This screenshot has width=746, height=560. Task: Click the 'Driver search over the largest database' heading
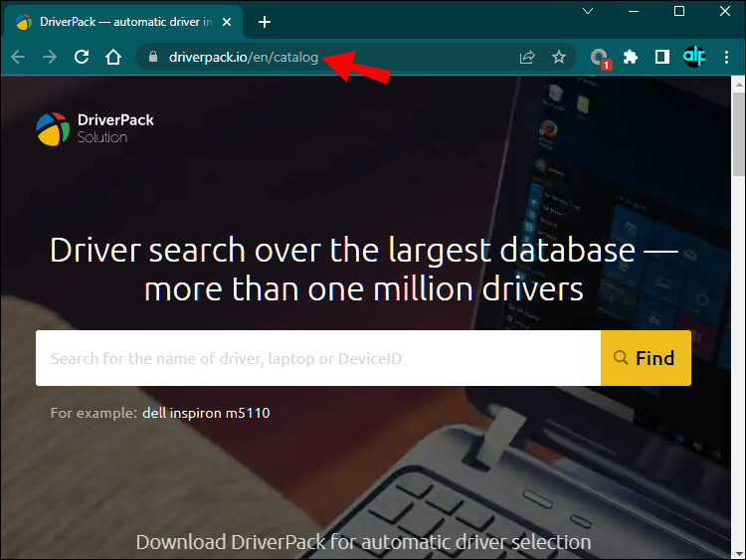point(364,270)
